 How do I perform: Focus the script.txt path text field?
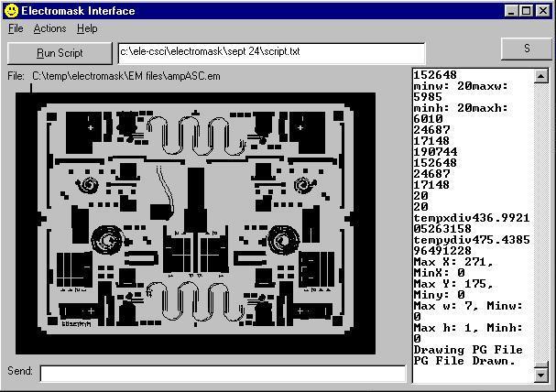(271, 52)
